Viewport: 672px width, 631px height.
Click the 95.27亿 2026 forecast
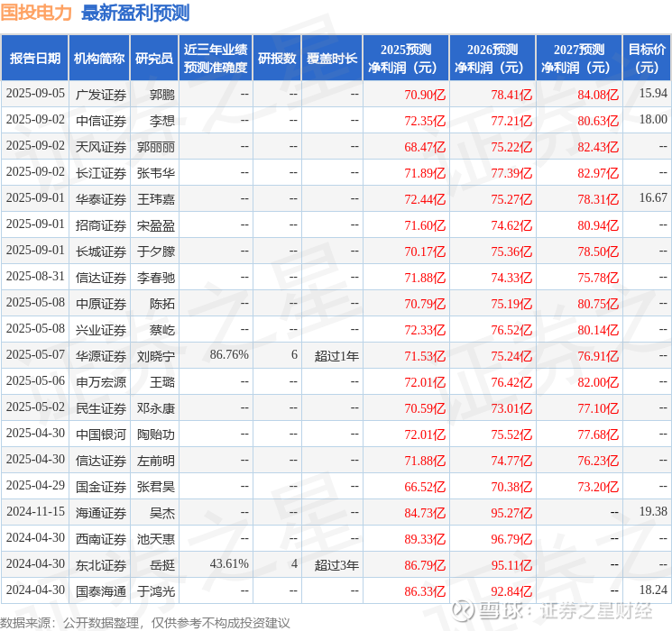click(x=511, y=513)
